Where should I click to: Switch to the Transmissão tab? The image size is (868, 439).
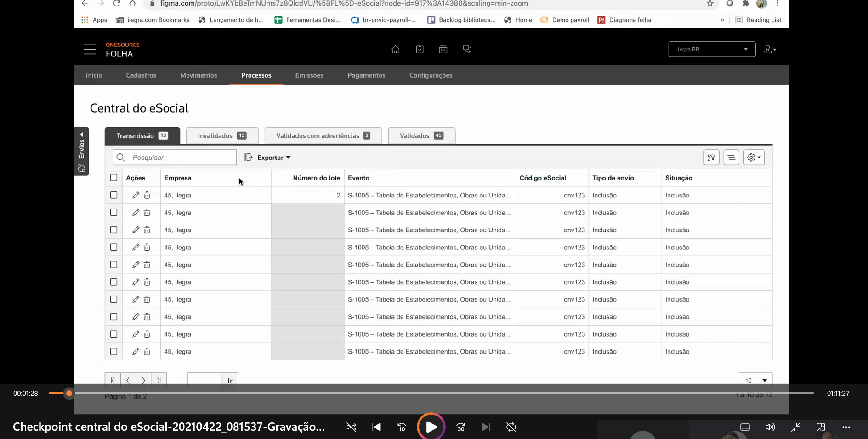pos(142,135)
